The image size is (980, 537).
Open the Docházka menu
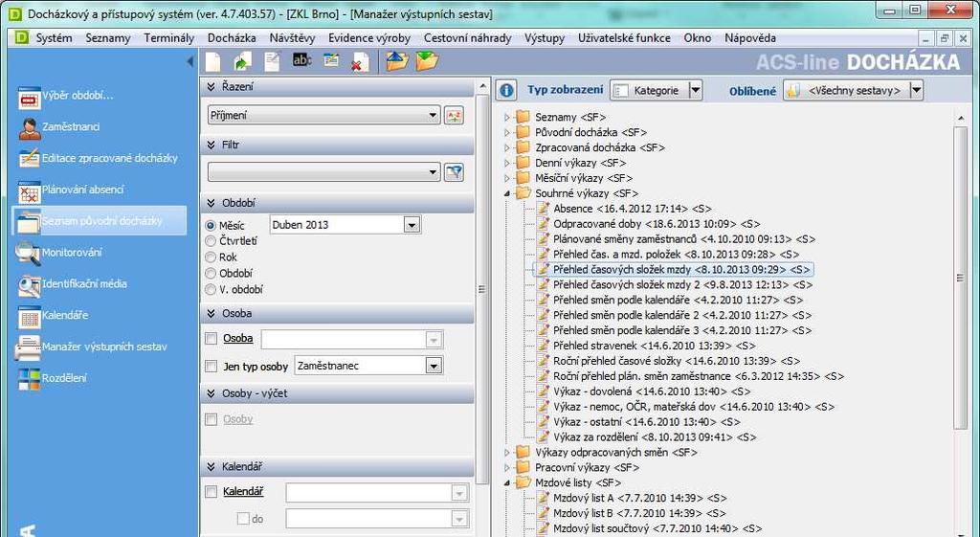[232, 38]
